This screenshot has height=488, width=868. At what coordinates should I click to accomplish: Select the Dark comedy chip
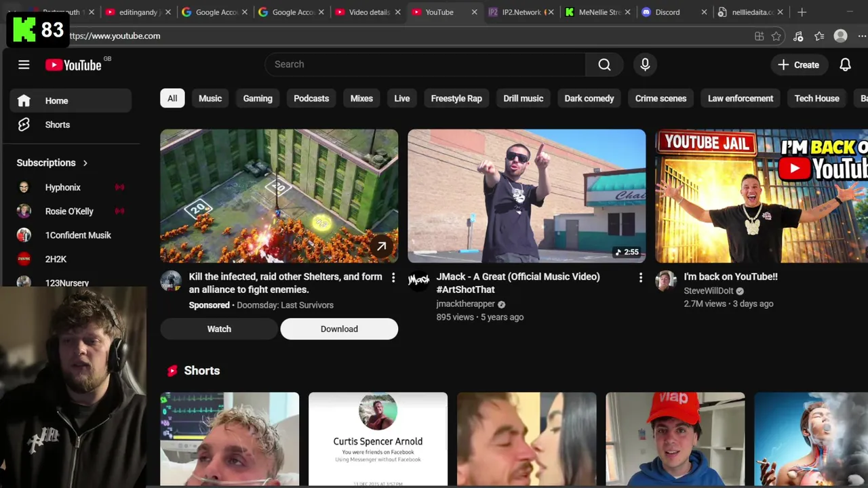coord(589,98)
